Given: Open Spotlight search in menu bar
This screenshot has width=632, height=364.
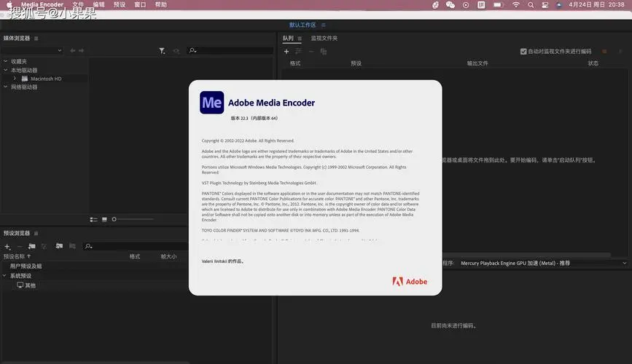Looking at the screenshot, I should tap(531, 5).
